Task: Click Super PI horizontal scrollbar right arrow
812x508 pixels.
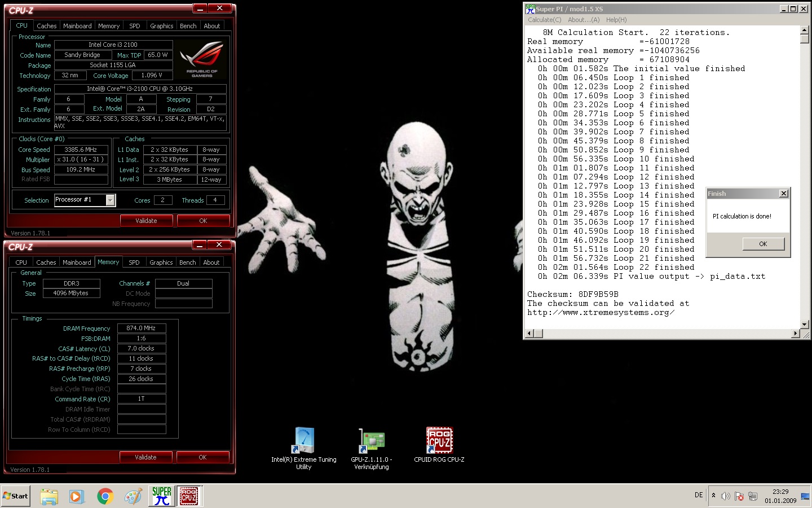Action: [x=796, y=334]
